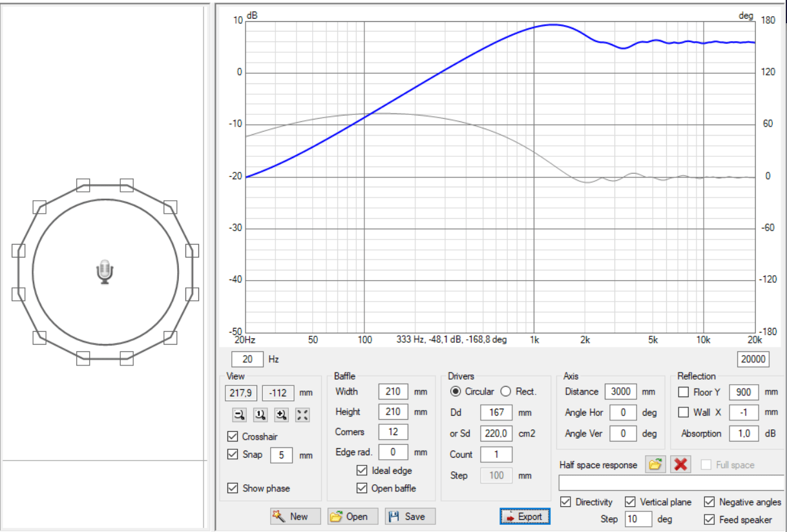
Task: Click the New button with wand icon
Action: (296, 517)
